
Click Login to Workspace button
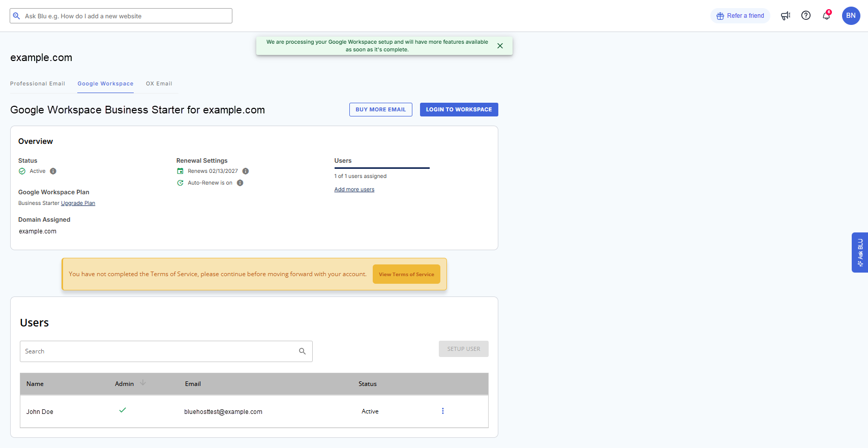(459, 109)
